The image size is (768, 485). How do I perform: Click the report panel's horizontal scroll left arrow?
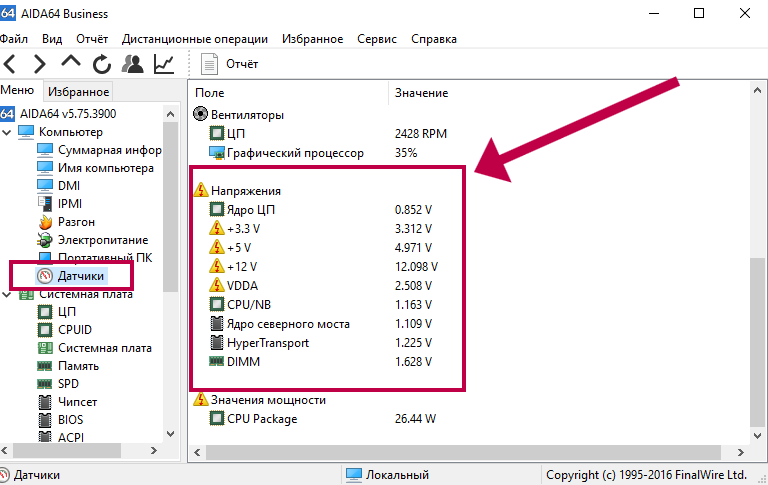tap(197, 452)
